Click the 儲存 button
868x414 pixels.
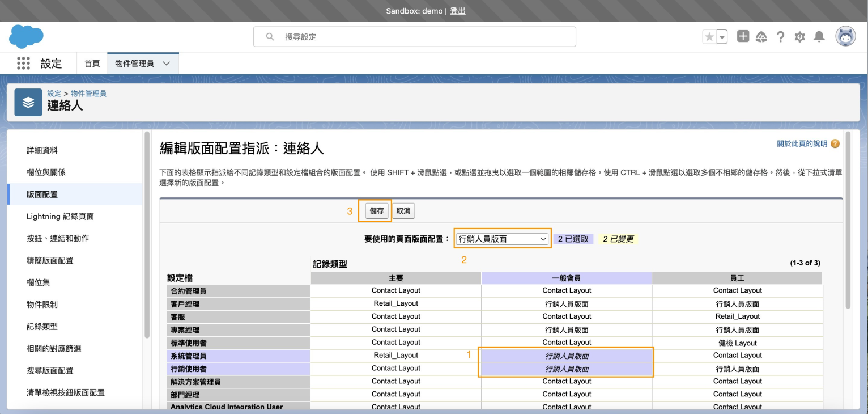(x=376, y=211)
